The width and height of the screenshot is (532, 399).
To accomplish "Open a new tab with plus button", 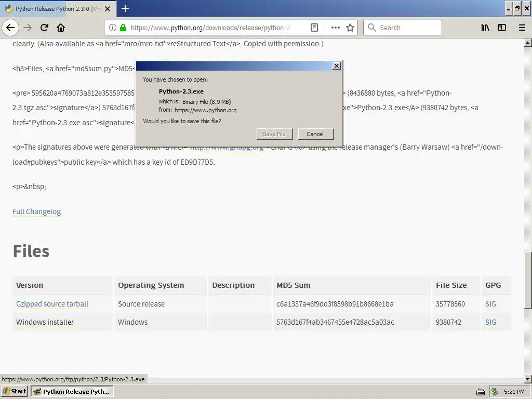I will [125, 8].
